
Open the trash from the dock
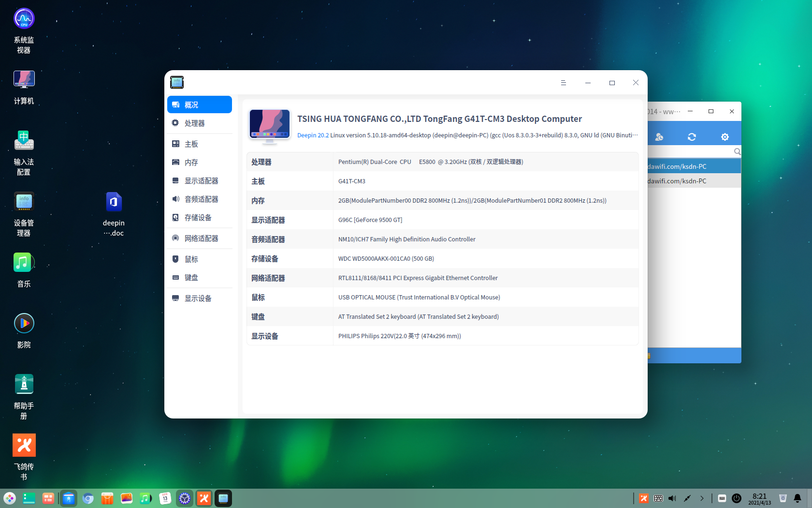(783, 498)
